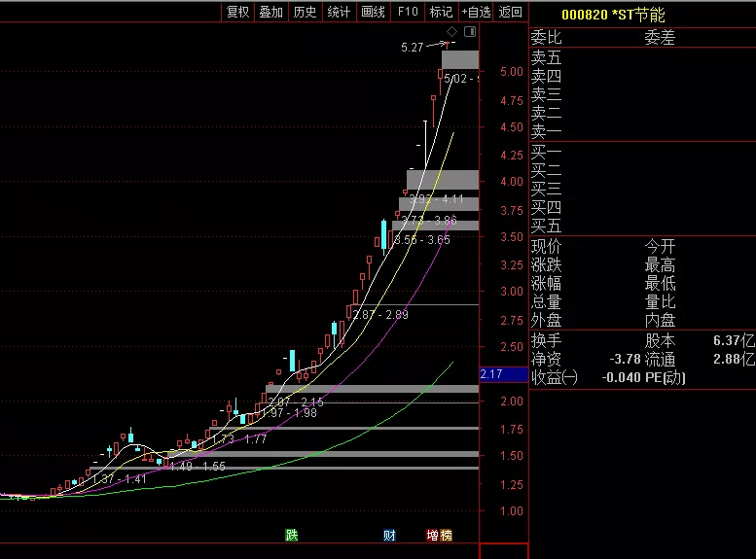Click the gray gap band near 4.00
The width and height of the screenshot is (756, 559).
click(x=443, y=180)
